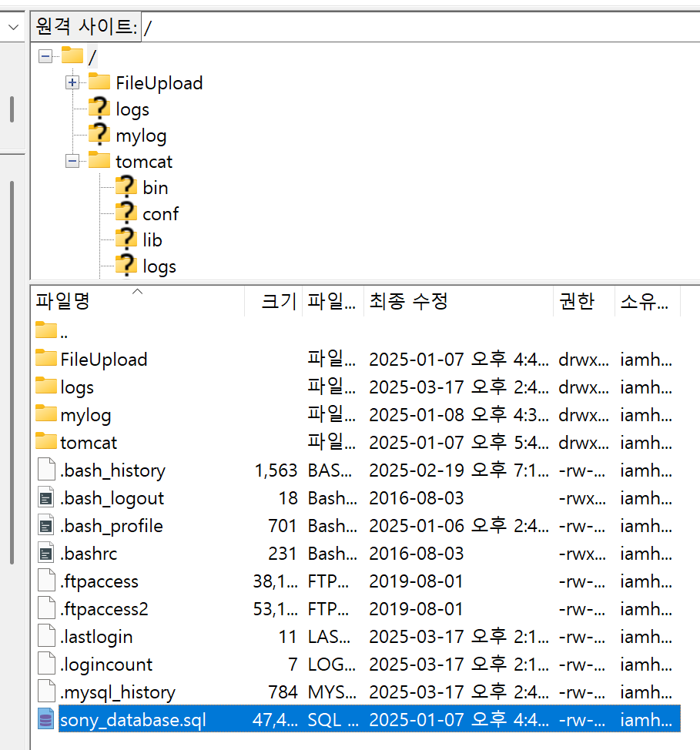
Task: Click MYS... type cell of .mysql_history
Action: click(x=332, y=692)
